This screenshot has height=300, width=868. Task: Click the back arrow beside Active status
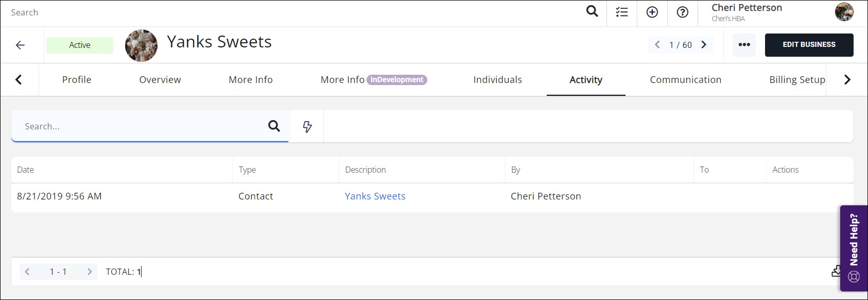(20, 45)
